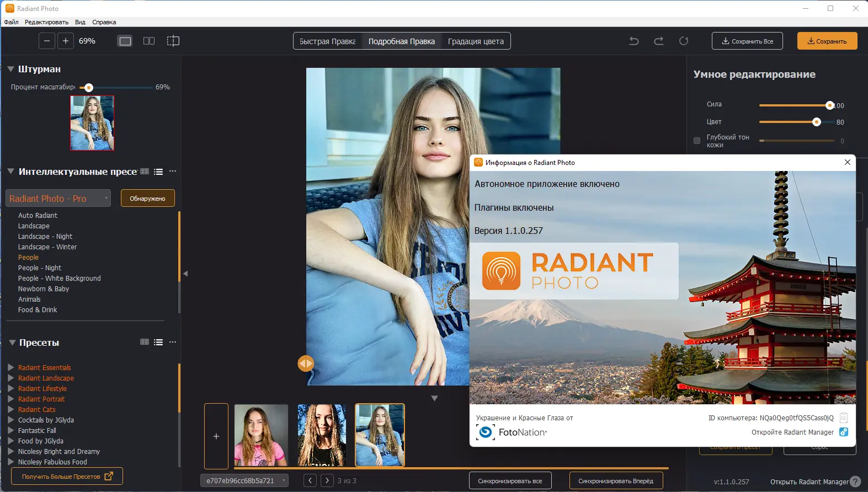This screenshot has height=492, width=868.
Task: Expand Radiant Landscape preset group
Action: coord(10,378)
